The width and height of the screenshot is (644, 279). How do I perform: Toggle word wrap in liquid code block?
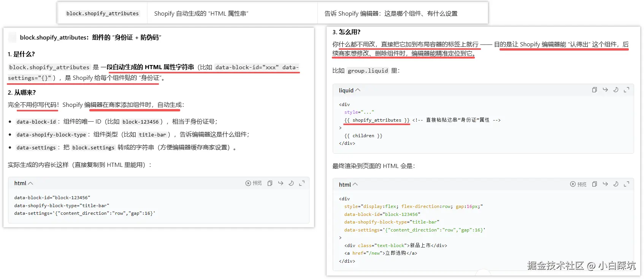pyautogui.click(x=605, y=90)
